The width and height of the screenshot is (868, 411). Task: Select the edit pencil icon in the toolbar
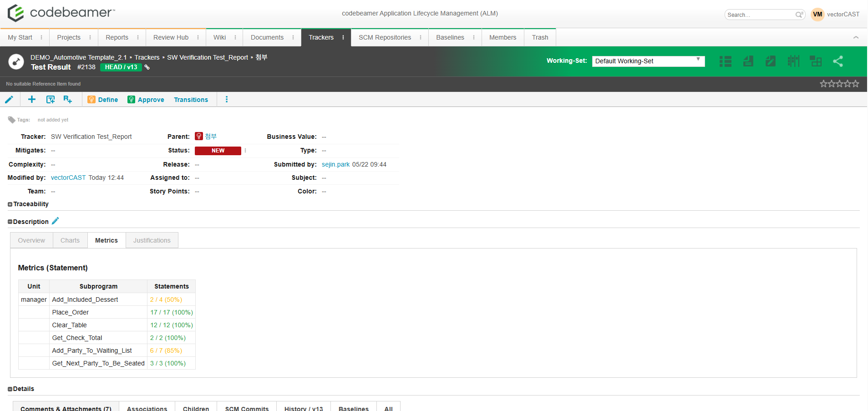coord(9,99)
